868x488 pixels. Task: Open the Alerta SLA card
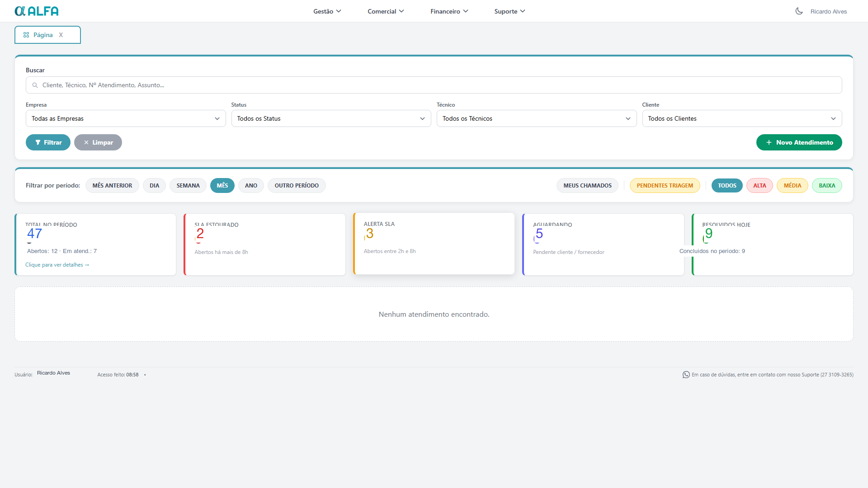pyautogui.click(x=434, y=244)
